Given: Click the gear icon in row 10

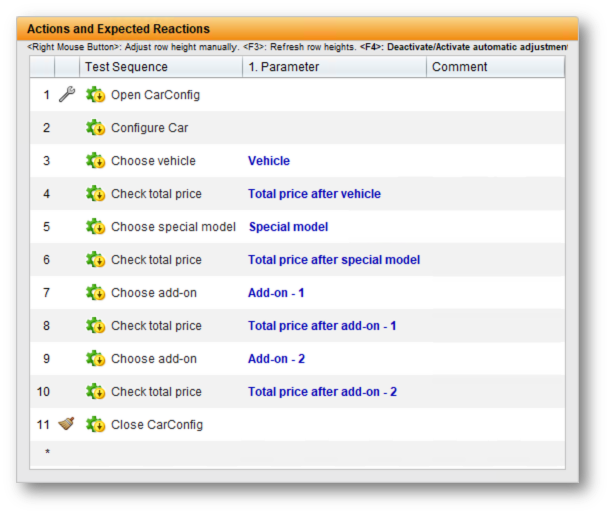Looking at the screenshot, I should (95, 391).
